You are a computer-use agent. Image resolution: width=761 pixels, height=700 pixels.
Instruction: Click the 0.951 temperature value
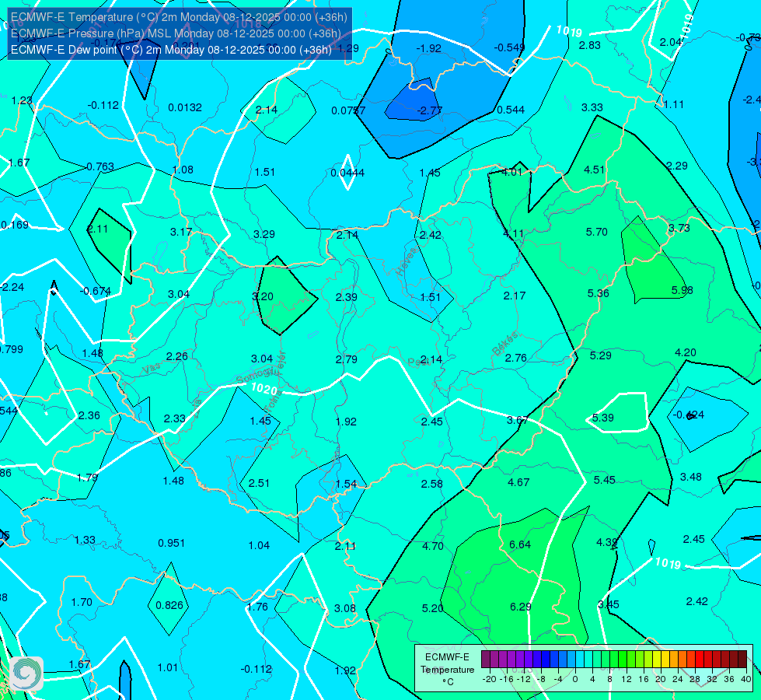[x=171, y=543]
